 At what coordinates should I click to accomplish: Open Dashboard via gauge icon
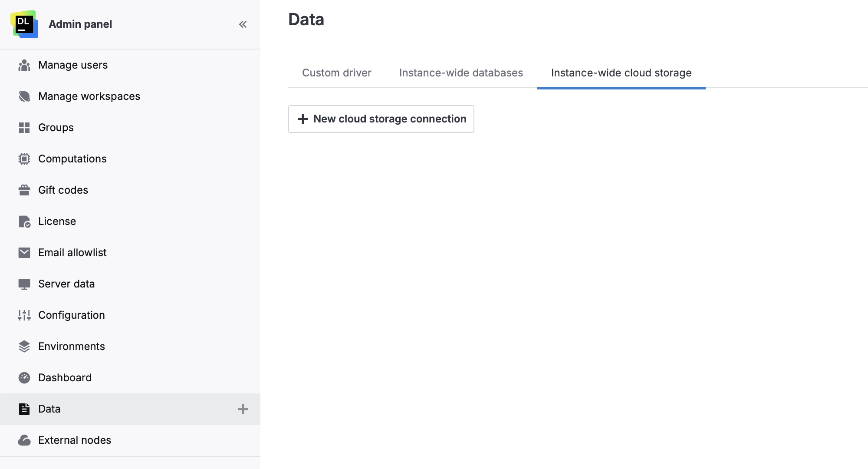click(x=24, y=378)
